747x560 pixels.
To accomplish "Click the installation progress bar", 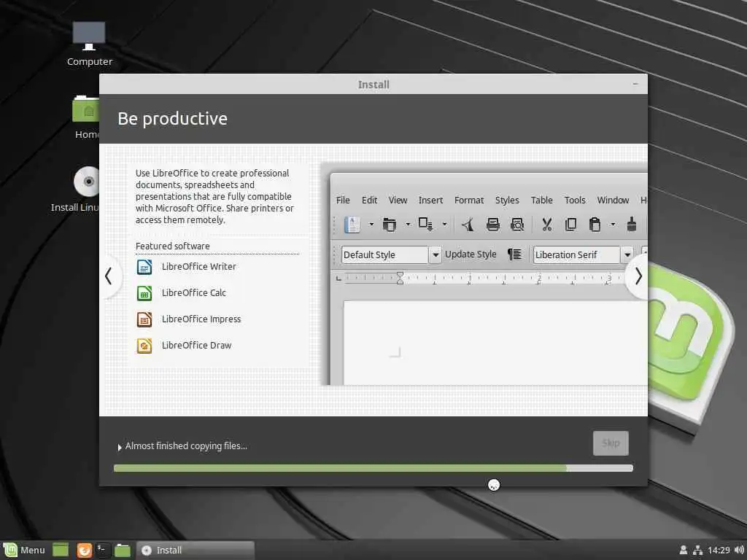I will click(x=373, y=468).
